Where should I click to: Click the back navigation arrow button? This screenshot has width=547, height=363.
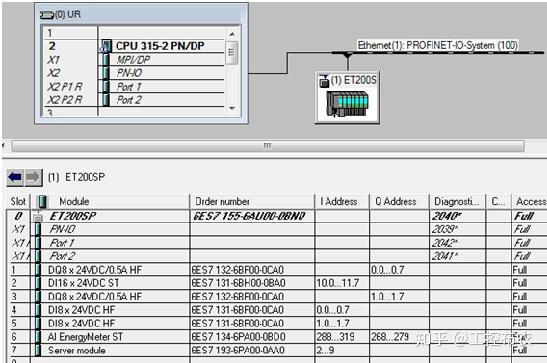click(x=15, y=177)
